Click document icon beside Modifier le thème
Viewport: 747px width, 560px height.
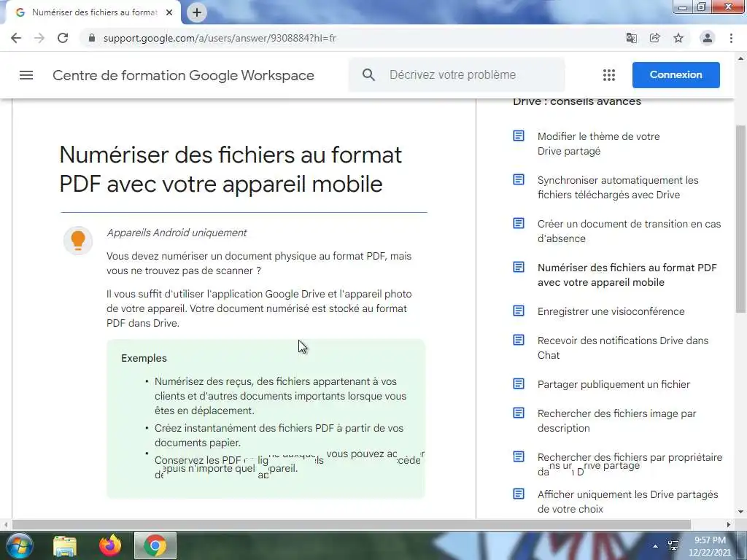coord(519,136)
